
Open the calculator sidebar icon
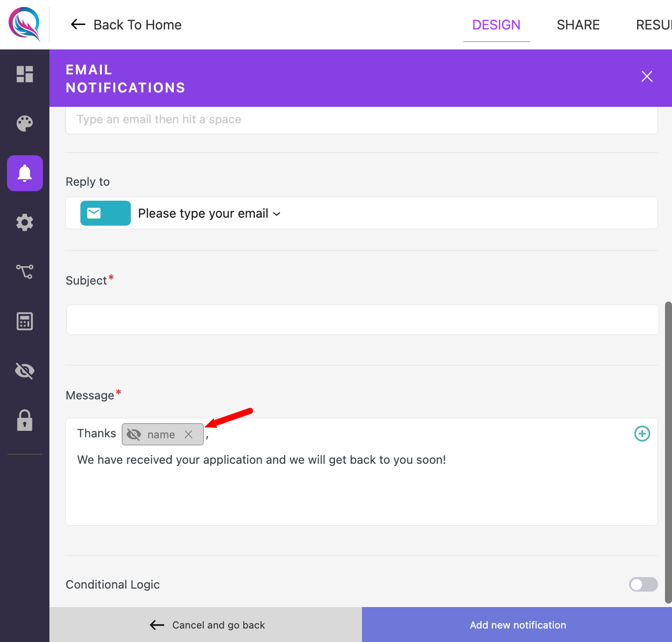[24, 321]
